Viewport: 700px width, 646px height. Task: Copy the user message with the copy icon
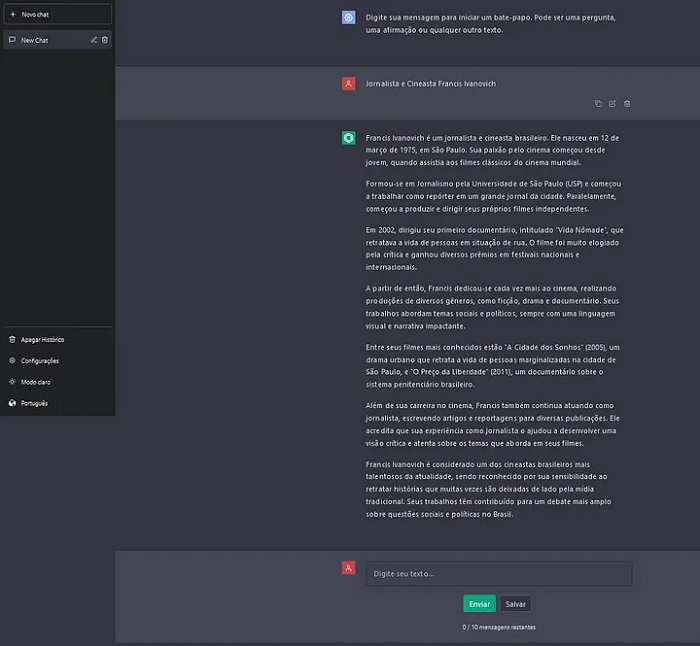(x=599, y=103)
